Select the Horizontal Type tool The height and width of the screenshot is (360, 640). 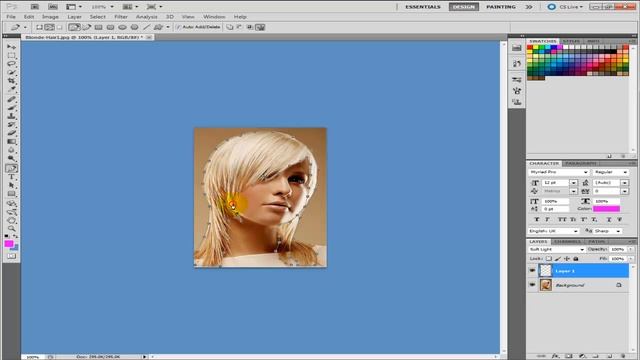coord(11,177)
